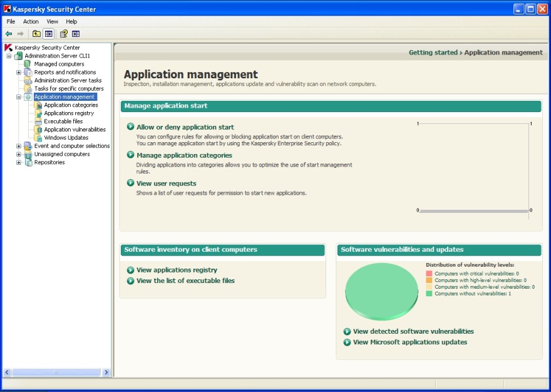Click the Help toolbar icon
Image resolution: width=551 pixels, height=392 pixels.
pyautogui.click(x=64, y=34)
